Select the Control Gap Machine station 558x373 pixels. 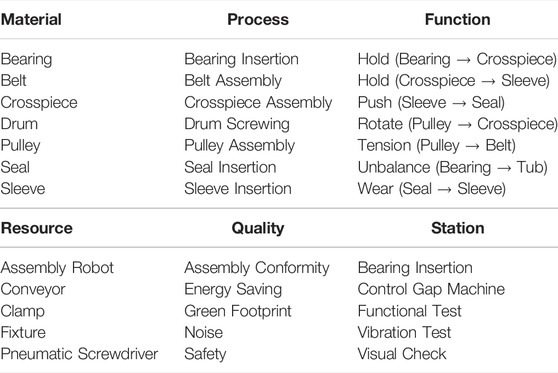(x=431, y=289)
